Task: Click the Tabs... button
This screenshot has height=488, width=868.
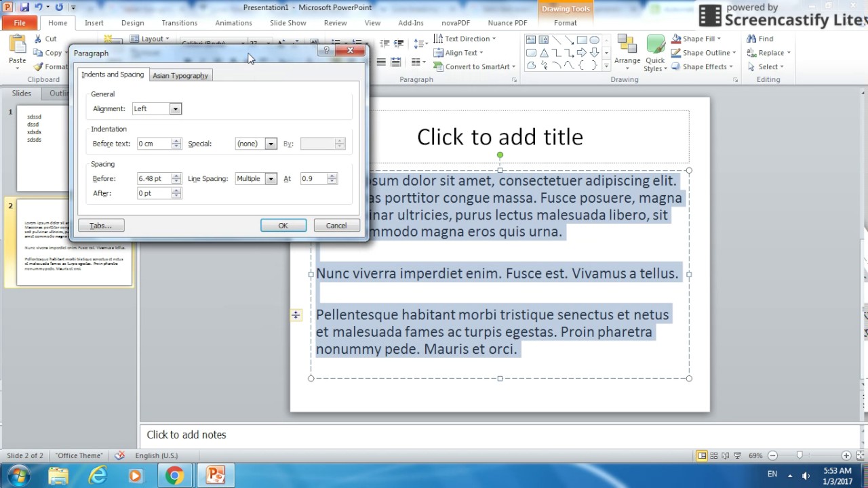Action: pyautogui.click(x=100, y=226)
